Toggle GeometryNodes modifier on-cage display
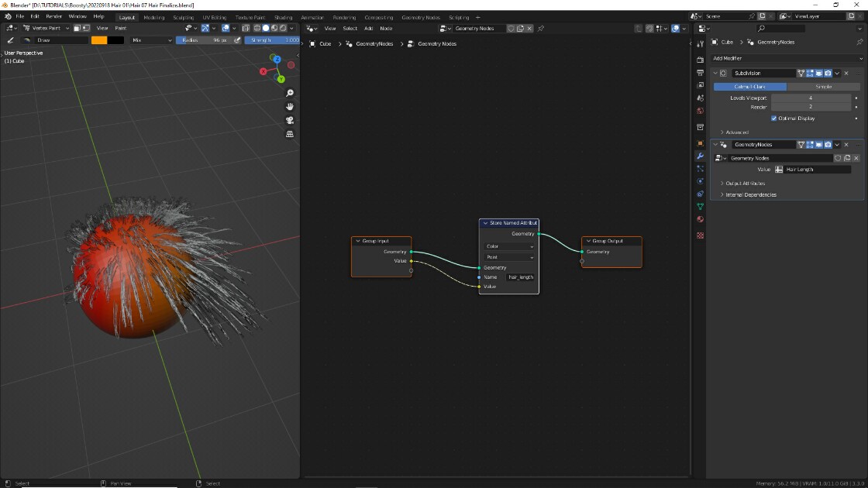Image resolution: width=868 pixels, height=488 pixels. 801,144
